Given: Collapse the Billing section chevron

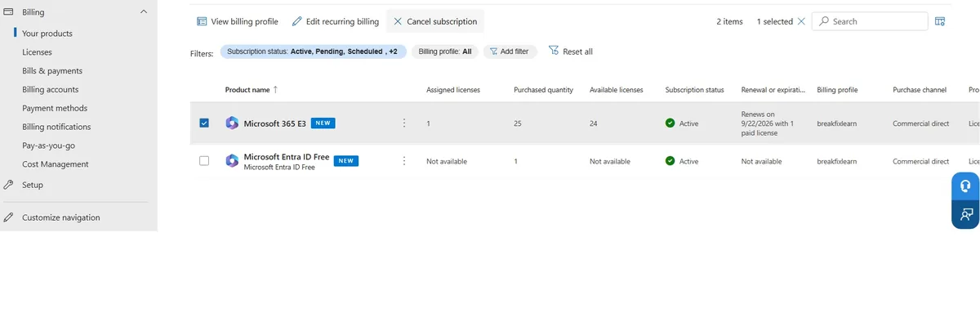Looking at the screenshot, I should click(144, 12).
